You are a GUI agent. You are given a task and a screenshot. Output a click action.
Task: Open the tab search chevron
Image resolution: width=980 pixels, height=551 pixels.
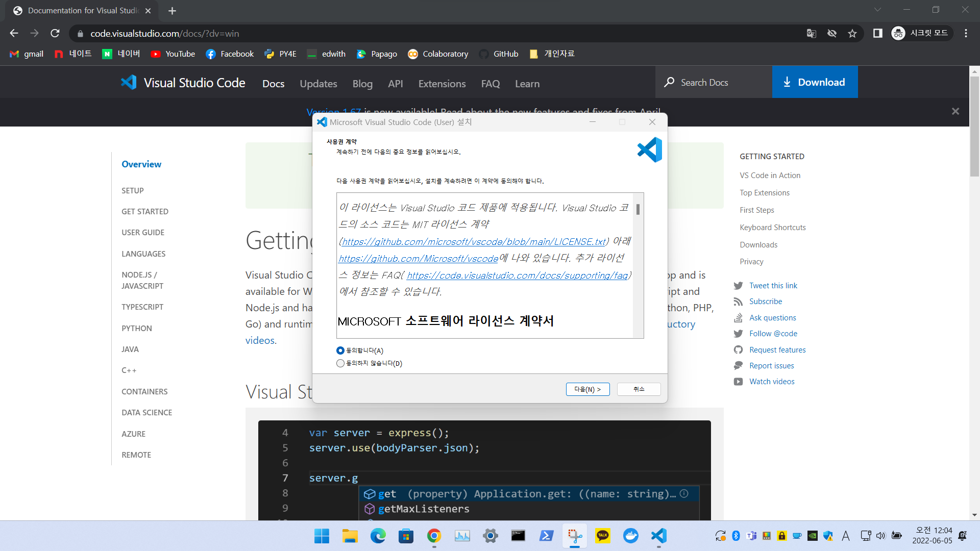click(x=878, y=9)
